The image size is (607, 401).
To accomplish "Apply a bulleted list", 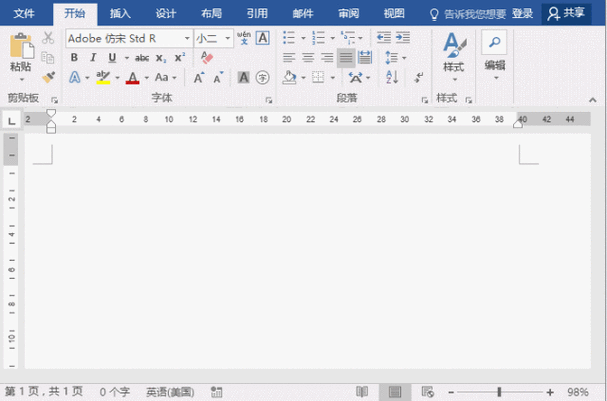I will click(289, 37).
